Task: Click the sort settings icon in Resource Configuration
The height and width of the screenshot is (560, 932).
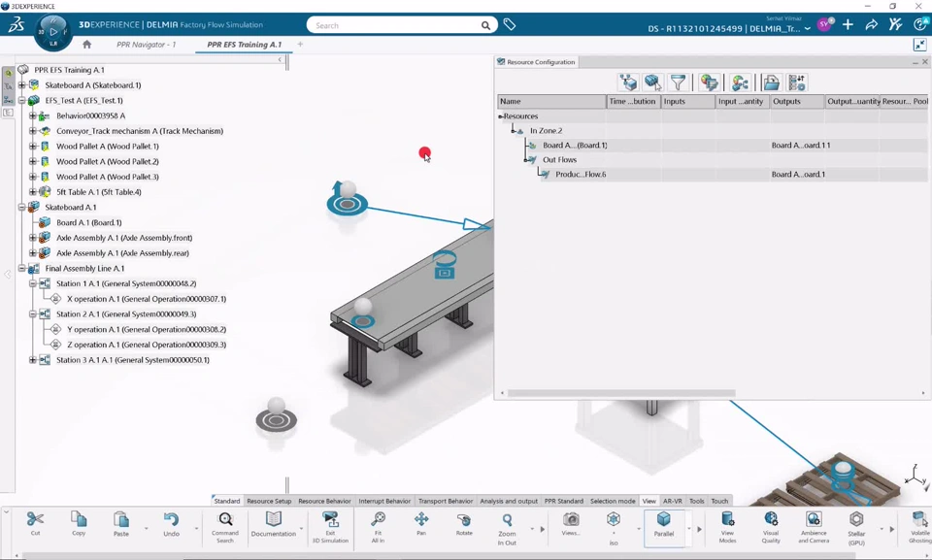Action: tap(797, 82)
